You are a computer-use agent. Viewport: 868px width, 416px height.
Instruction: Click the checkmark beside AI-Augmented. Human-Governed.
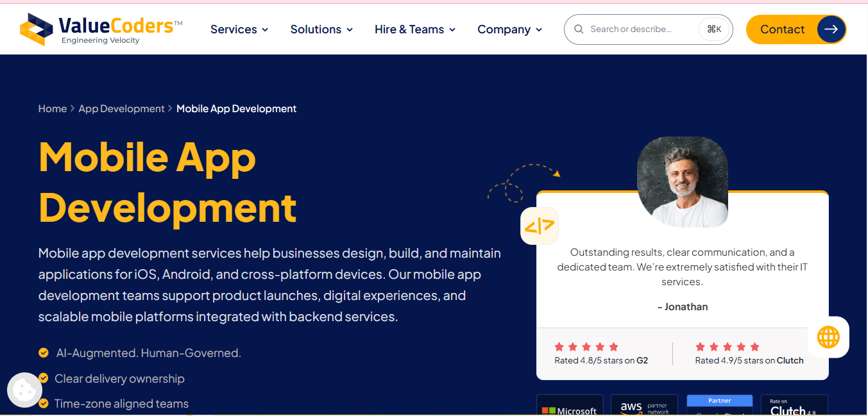point(44,353)
